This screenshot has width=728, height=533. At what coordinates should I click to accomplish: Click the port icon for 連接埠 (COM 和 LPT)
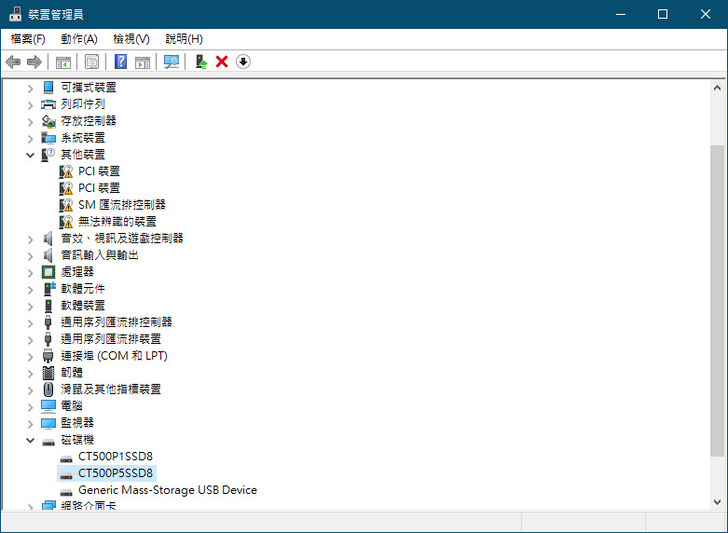click(x=48, y=356)
